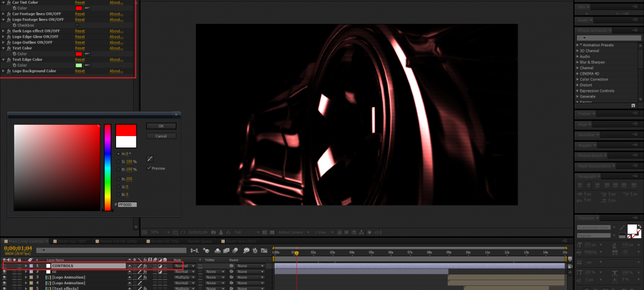Click the hex color value field FF0000

click(127, 205)
